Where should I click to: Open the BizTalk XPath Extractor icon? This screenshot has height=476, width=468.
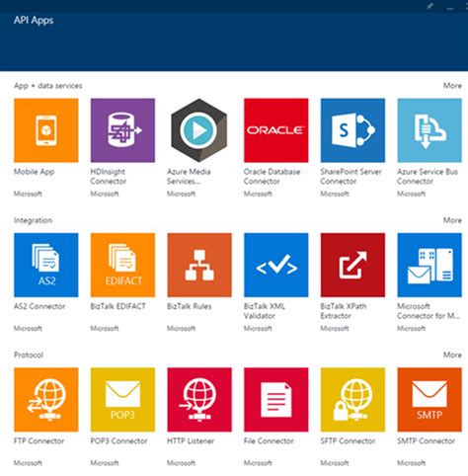point(352,265)
